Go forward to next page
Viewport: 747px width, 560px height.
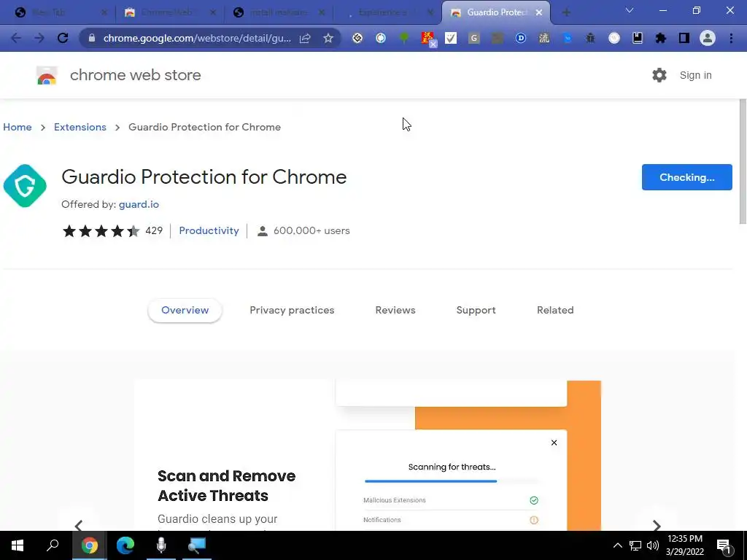[x=39, y=38]
